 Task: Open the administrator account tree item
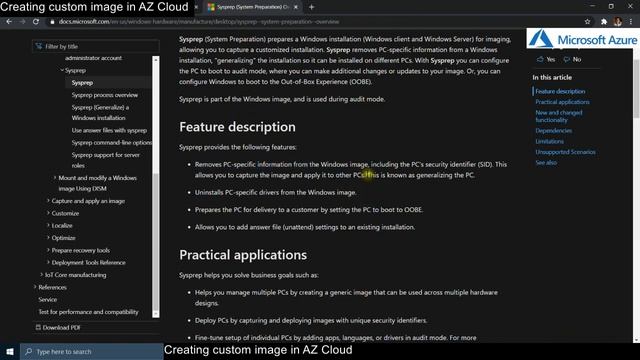[x=93, y=58]
